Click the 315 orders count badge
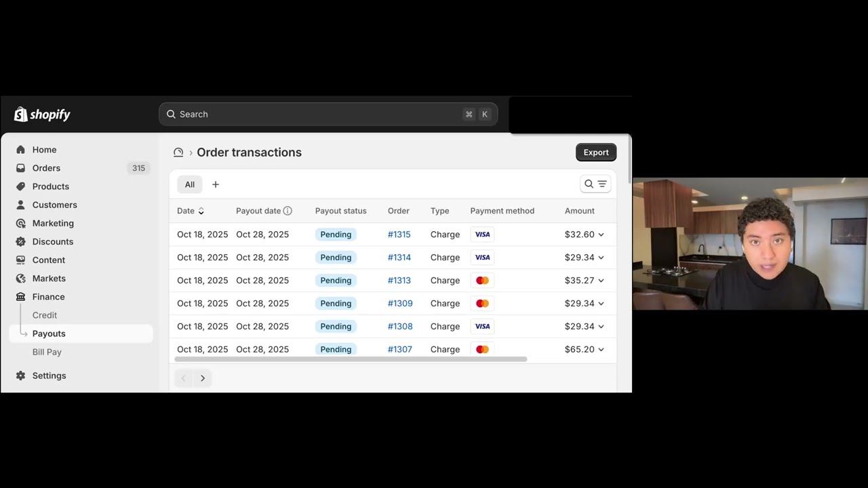868x488 pixels. coord(138,168)
